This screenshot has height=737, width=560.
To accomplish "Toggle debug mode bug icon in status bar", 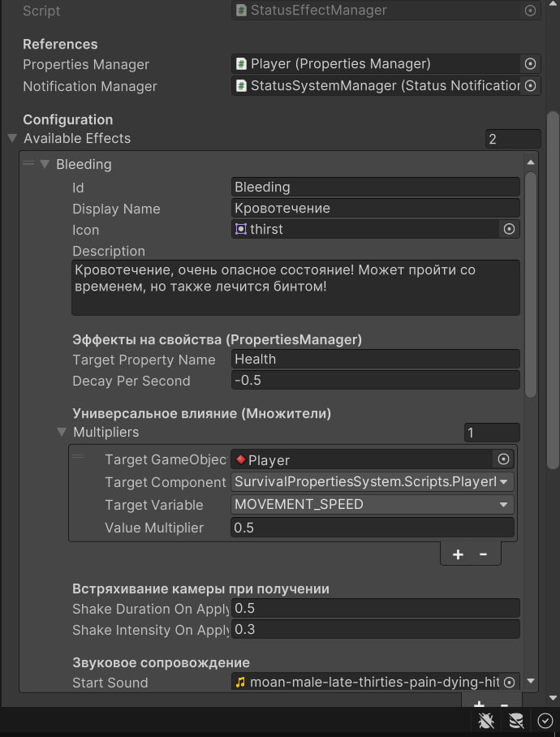I will click(487, 720).
